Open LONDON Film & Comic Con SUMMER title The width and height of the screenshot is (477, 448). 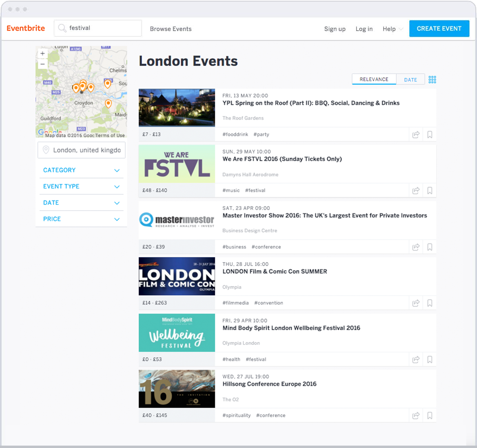pos(275,272)
